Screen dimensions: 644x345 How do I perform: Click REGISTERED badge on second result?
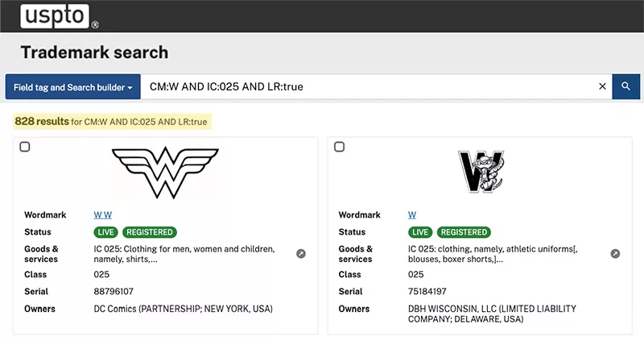click(x=464, y=232)
